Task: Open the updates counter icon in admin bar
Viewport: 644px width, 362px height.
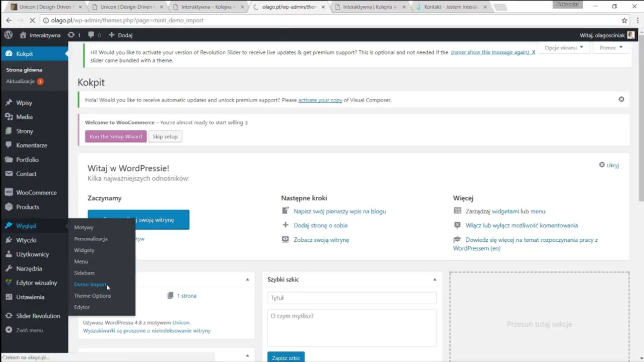Action: point(71,35)
